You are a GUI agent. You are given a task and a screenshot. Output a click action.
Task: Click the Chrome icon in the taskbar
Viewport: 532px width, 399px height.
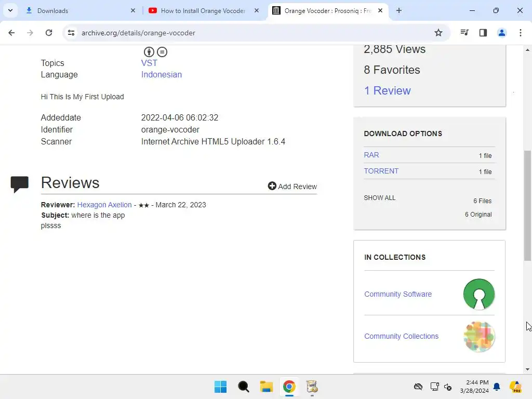(289, 387)
